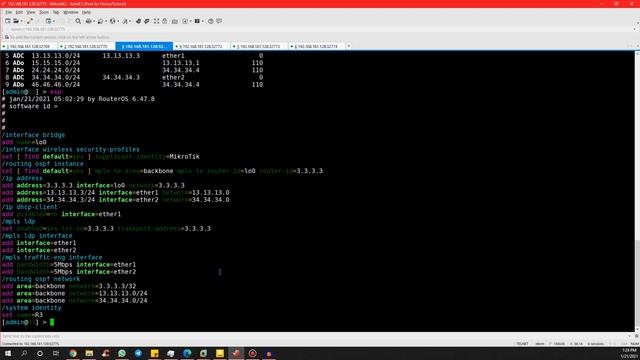Click the Tab arrangement layout icon

point(197,21)
